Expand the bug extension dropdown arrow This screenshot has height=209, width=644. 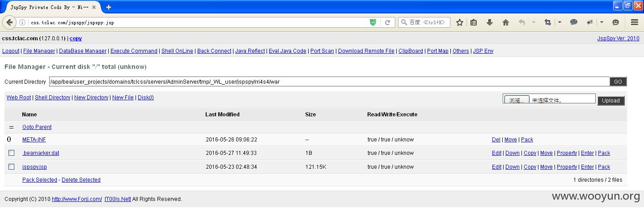click(602, 22)
